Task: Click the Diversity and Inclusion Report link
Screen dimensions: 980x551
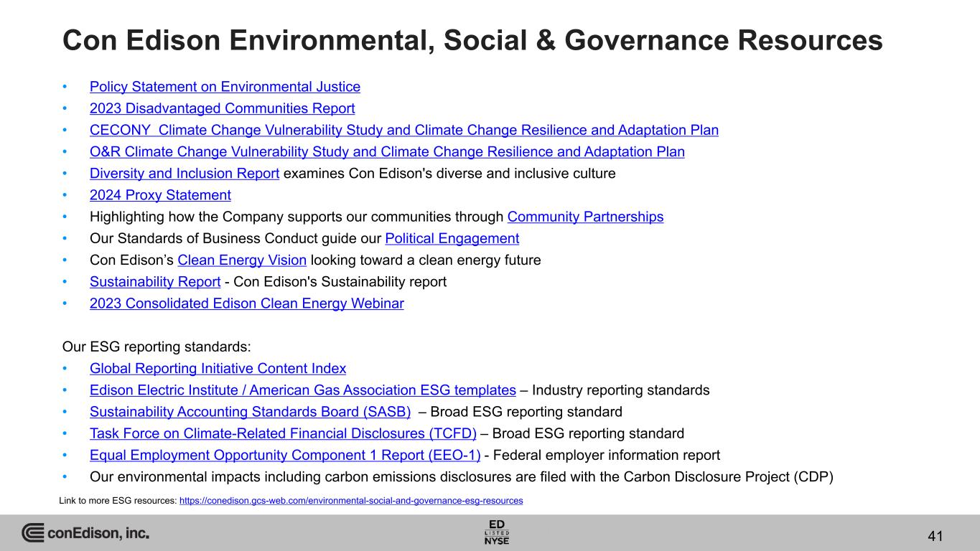Action: pos(184,174)
